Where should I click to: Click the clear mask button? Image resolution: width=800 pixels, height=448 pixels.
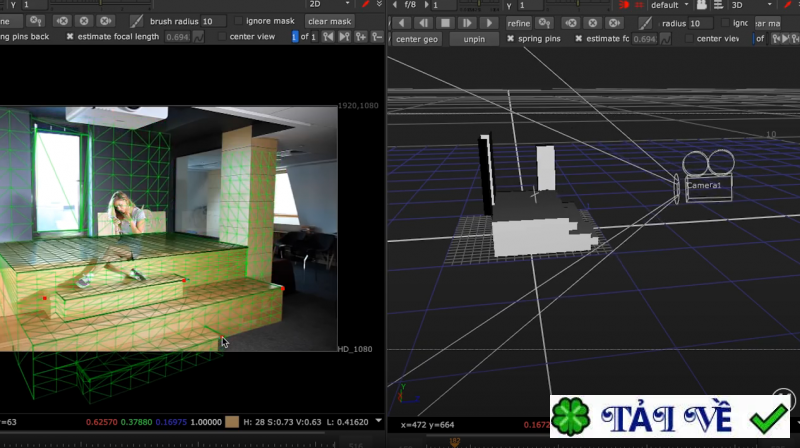(329, 21)
